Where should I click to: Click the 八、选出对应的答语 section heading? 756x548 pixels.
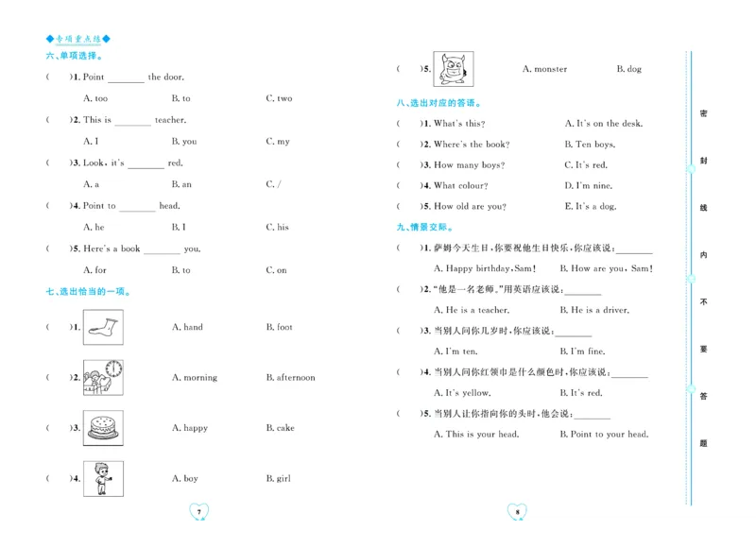click(x=438, y=102)
